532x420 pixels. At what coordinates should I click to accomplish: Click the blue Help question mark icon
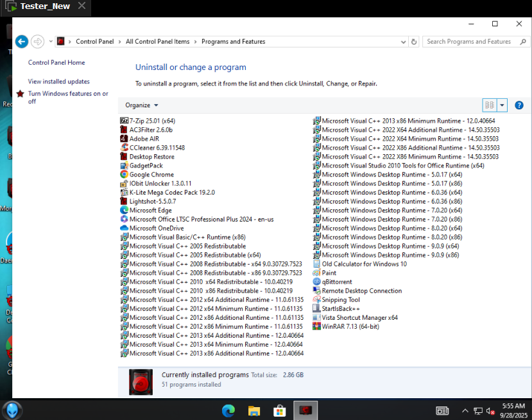[x=519, y=105]
